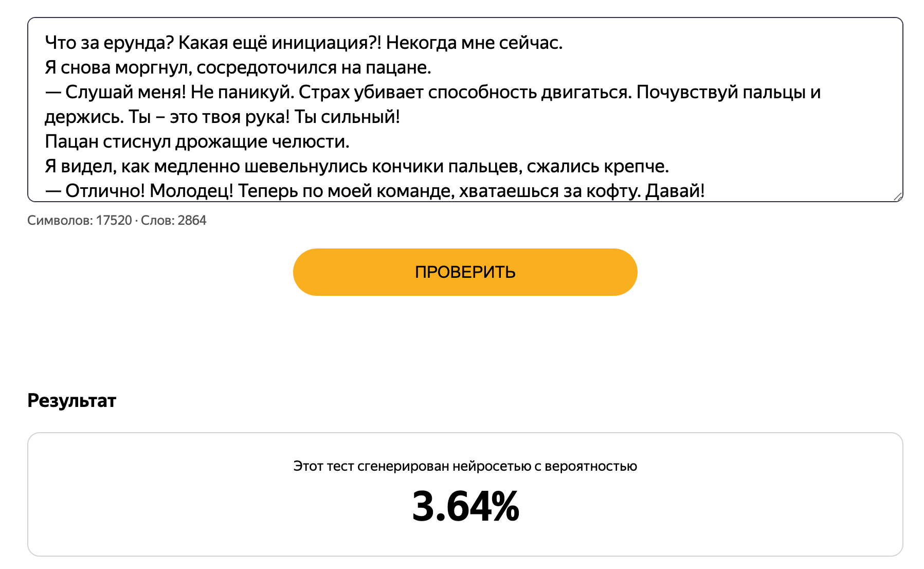Click the 'Символов: 17520' character counter

tap(80, 220)
